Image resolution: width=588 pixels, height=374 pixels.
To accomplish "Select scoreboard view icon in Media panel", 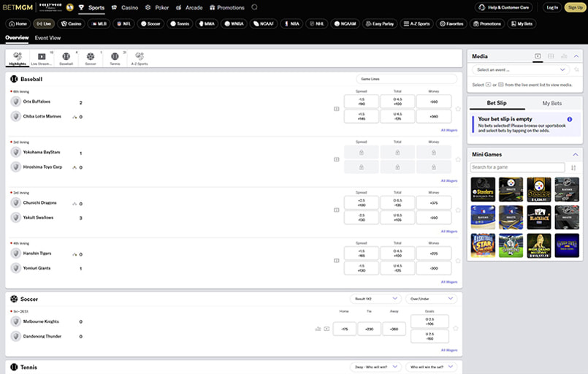I will [x=551, y=56].
